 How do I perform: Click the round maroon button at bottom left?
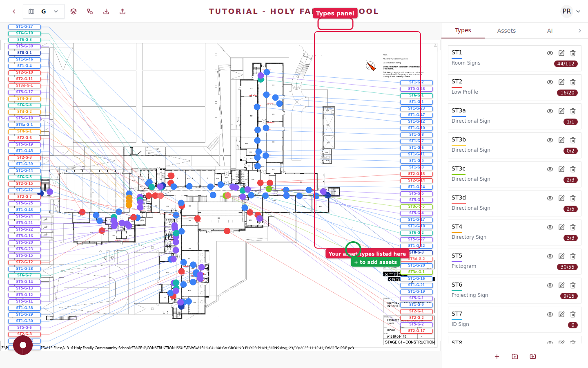click(x=23, y=345)
